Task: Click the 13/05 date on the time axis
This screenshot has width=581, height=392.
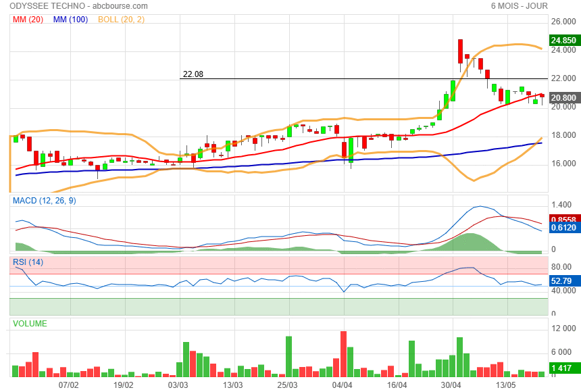Action: [506, 385]
